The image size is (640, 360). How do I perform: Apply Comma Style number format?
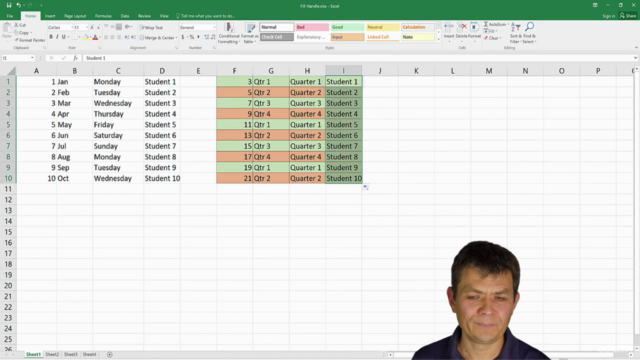pos(198,37)
